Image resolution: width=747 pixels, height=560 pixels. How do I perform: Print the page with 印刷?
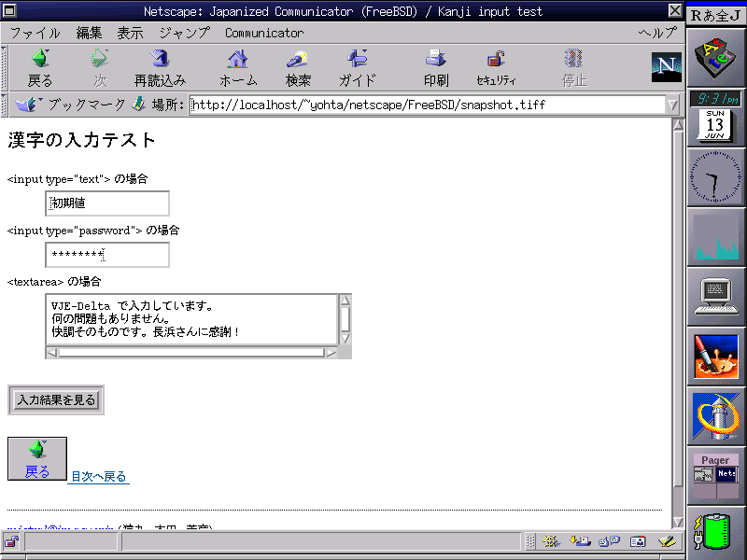[436, 68]
